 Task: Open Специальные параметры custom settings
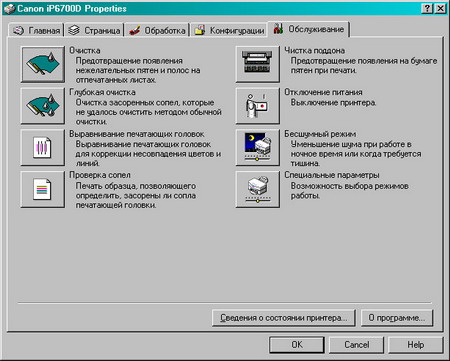(x=258, y=189)
